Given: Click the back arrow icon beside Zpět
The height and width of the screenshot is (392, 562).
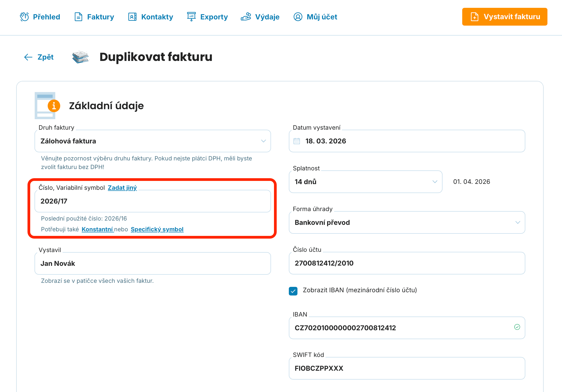Looking at the screenshot, I should (x=28, y=57).
